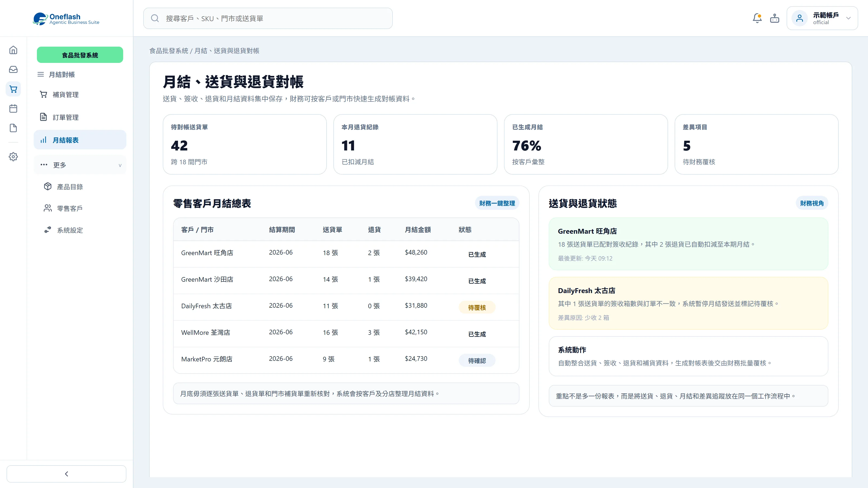868x488 pixels.
Task: Click the 已生成月結 76% card
Action: 586,145
